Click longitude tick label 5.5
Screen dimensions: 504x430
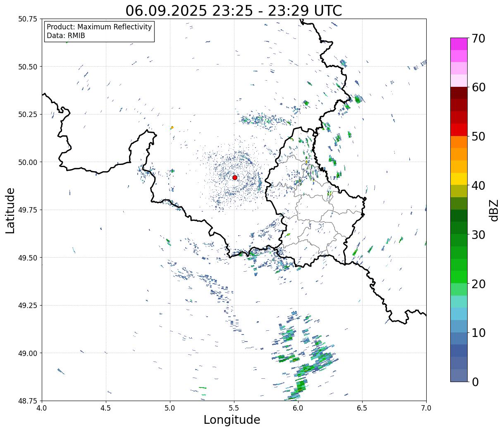[234, 408]
